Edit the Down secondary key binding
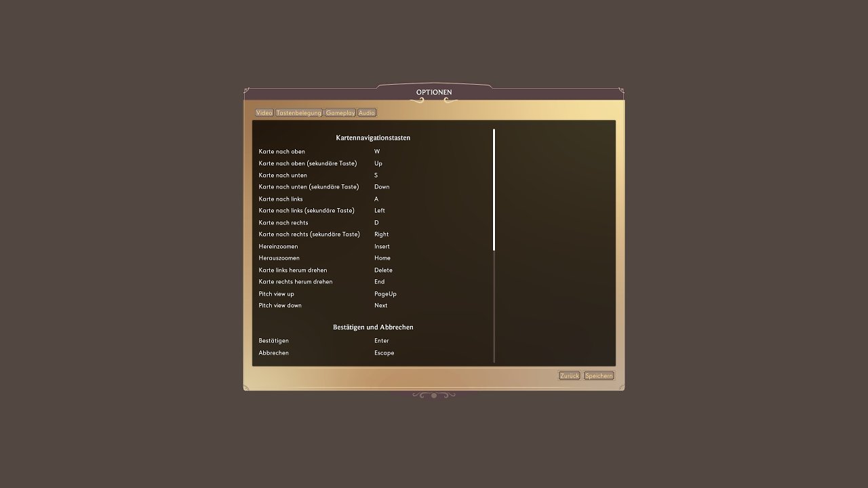The height and width of the screenshot is (488, 868). click(382, 187)
